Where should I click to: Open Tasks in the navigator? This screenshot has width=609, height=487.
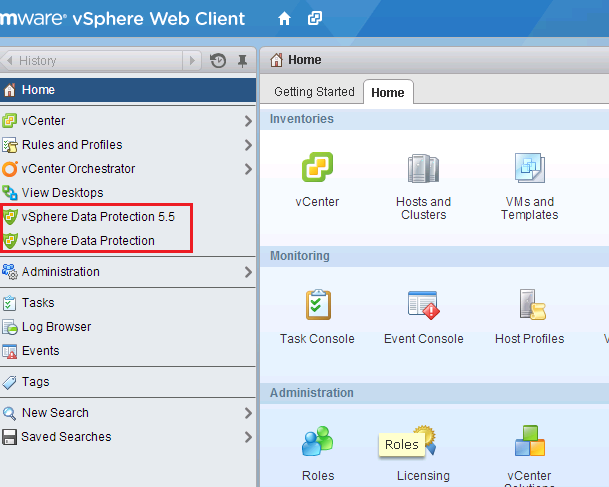[x=128, y=303]
